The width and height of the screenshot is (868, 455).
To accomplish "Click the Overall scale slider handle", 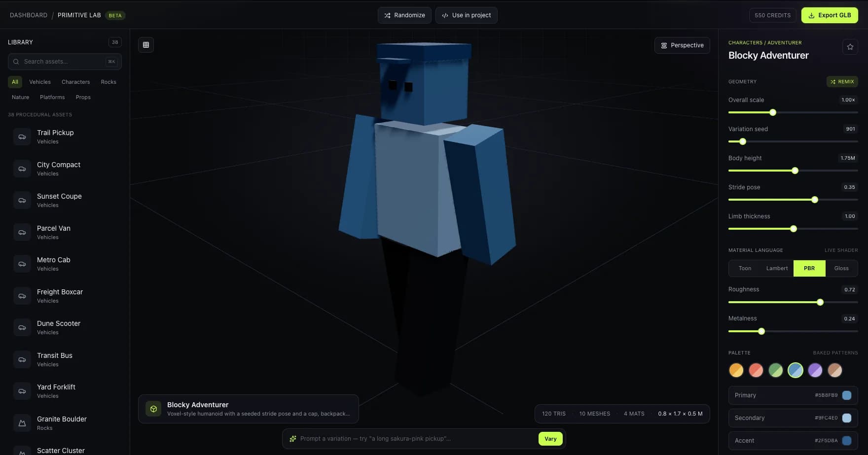I will (773, 112).
